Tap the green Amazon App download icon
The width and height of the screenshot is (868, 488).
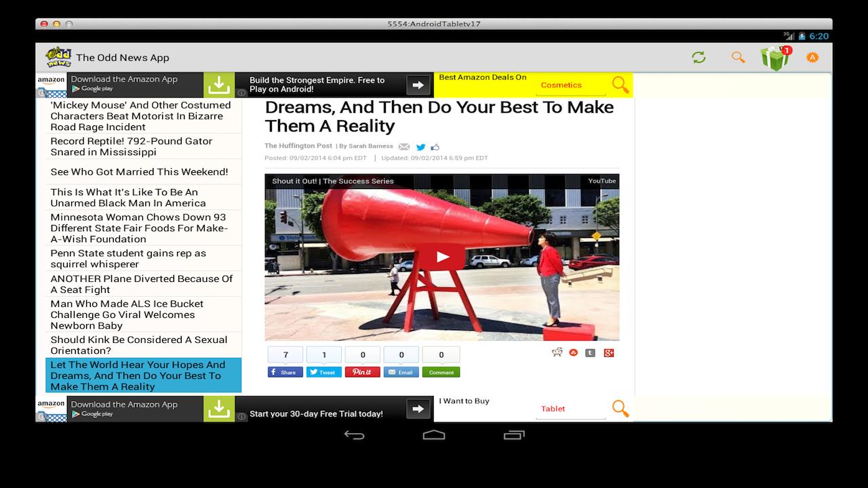[x=218, y=84]
